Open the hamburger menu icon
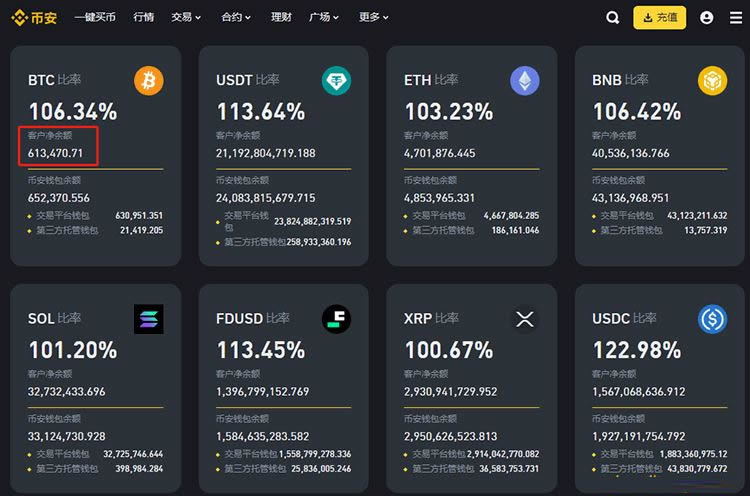The image size is (750, 496). pos(735,17)
